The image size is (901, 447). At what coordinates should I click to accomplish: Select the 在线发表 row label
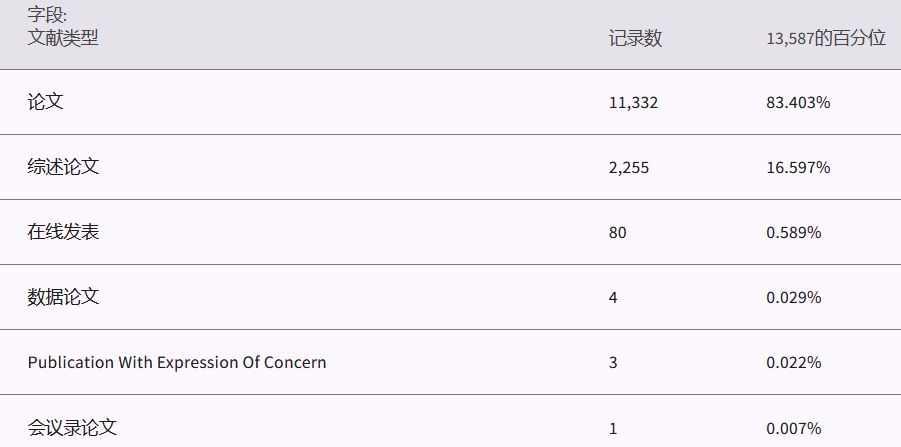pyautogui.click(x=63, y=232)
